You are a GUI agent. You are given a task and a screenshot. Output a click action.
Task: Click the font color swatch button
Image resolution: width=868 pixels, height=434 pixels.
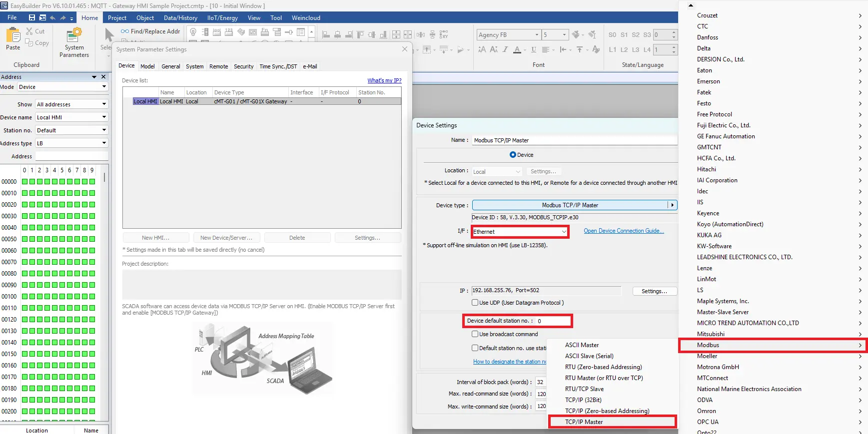tap(517, 49)
